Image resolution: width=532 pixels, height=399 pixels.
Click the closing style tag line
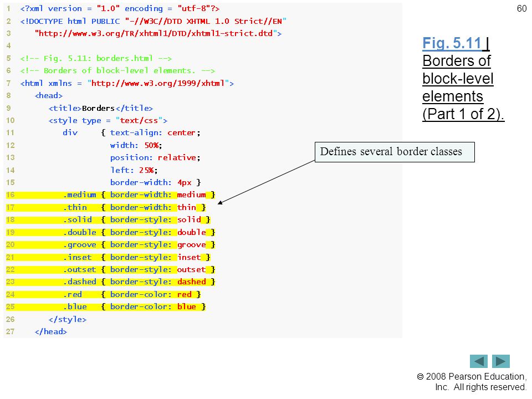pyautogui.click(x=68, y=319)
